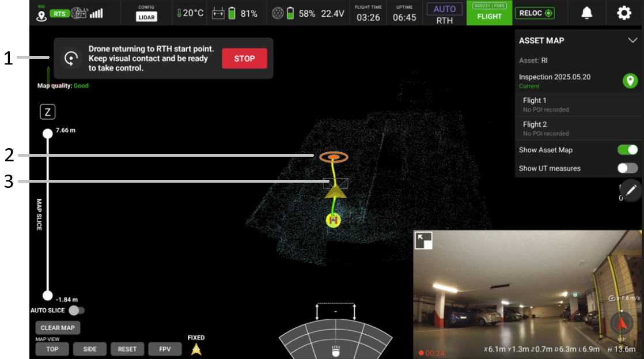This screenshot has width=644, height=359.
Task: Switch map view to SIDE
Action: click(90, 349)
